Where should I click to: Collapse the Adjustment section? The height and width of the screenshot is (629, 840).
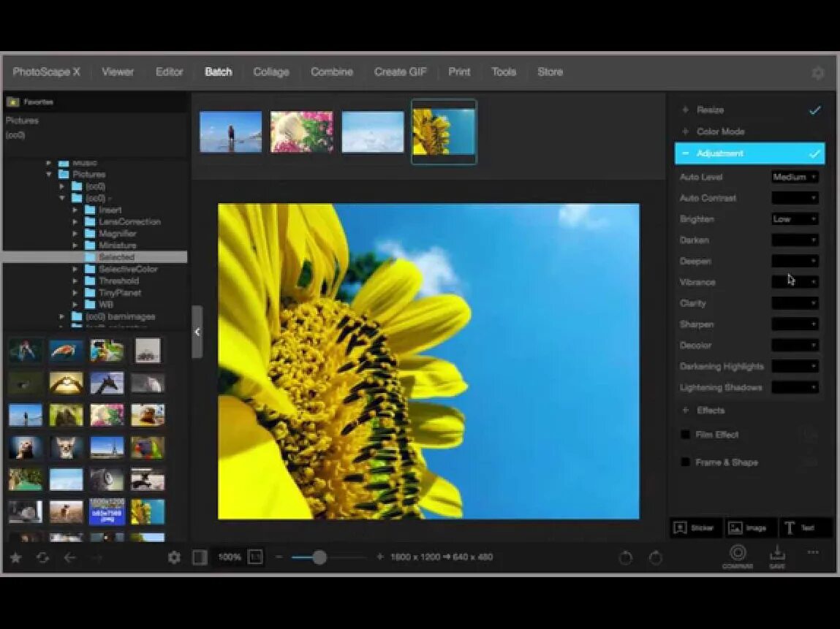[x=685, y=153]
